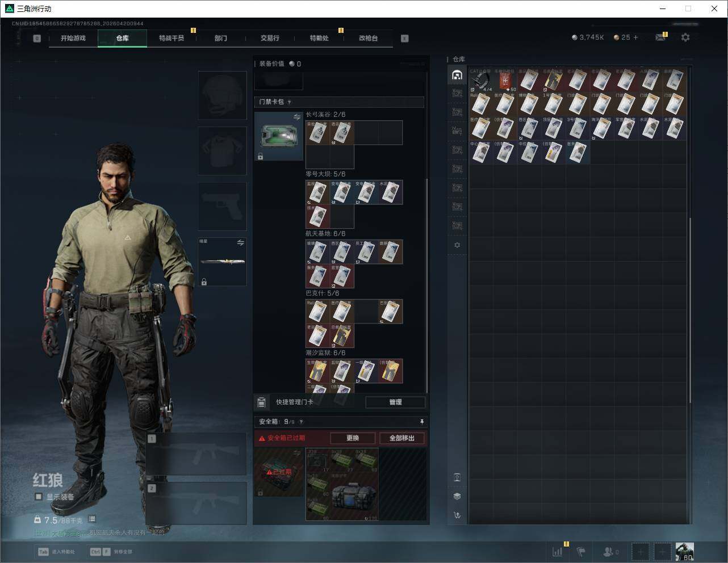This screenshot has width=728, height=563.
Task: Open the settings gear in top bar
Action: pyautogui.click(x=685, y=37)
